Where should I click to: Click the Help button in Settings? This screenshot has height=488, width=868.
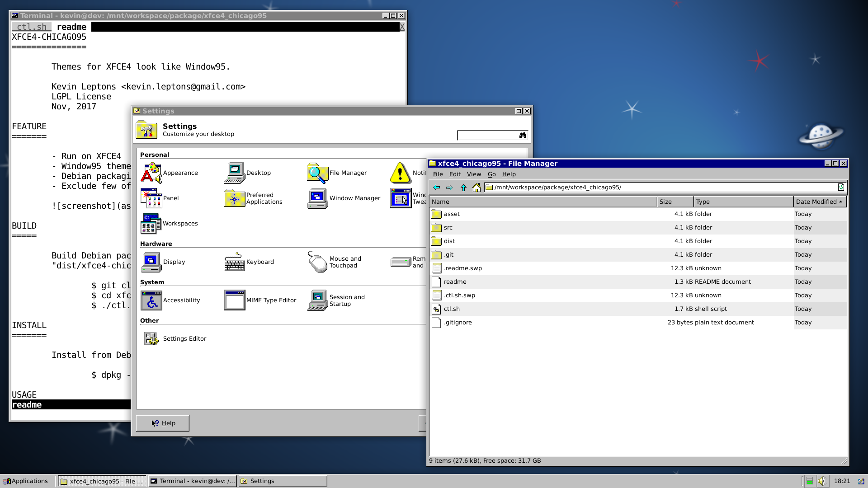coord(163,423)
